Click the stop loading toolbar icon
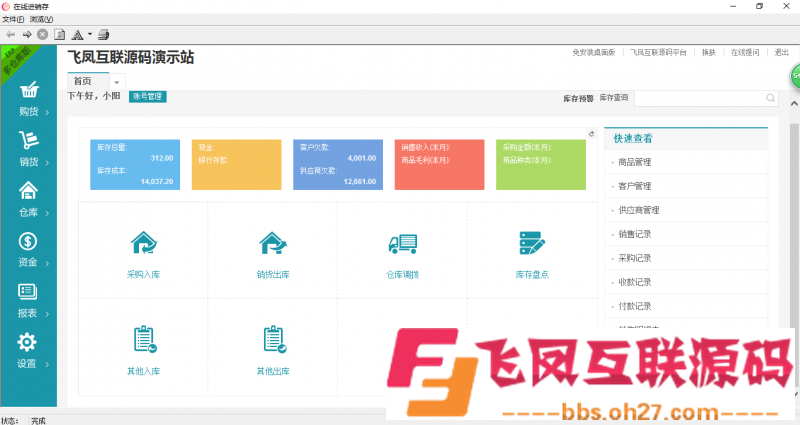The height and width of the screenshot is (425, 800). click(x=43, y=35)
